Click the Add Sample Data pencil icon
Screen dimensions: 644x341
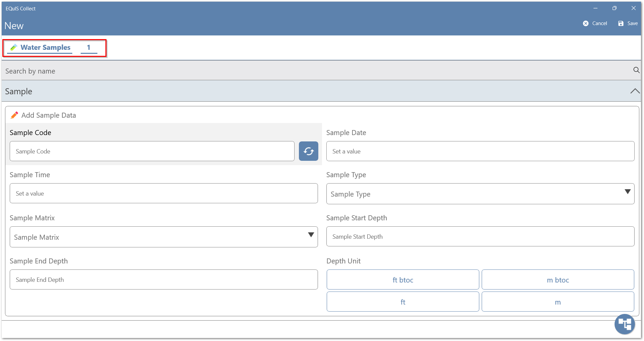click(x=14, y=115)
